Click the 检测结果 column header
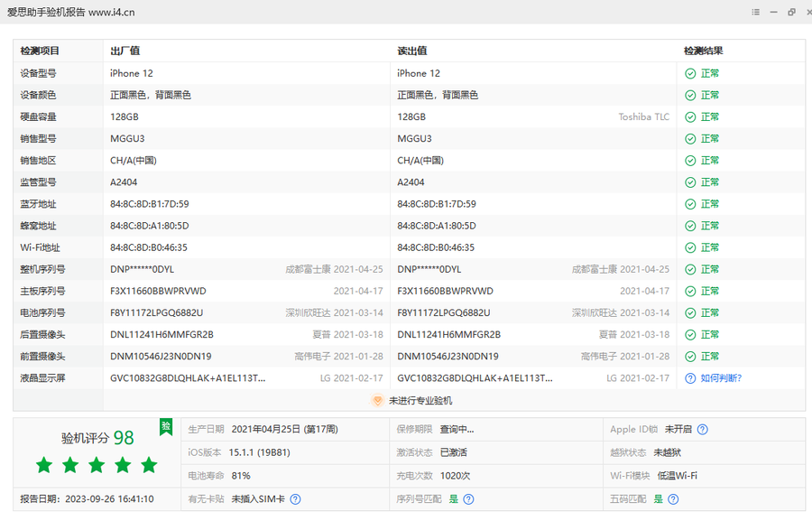The width and height of the screenshot is (812, 521). [x=703, y=51]
